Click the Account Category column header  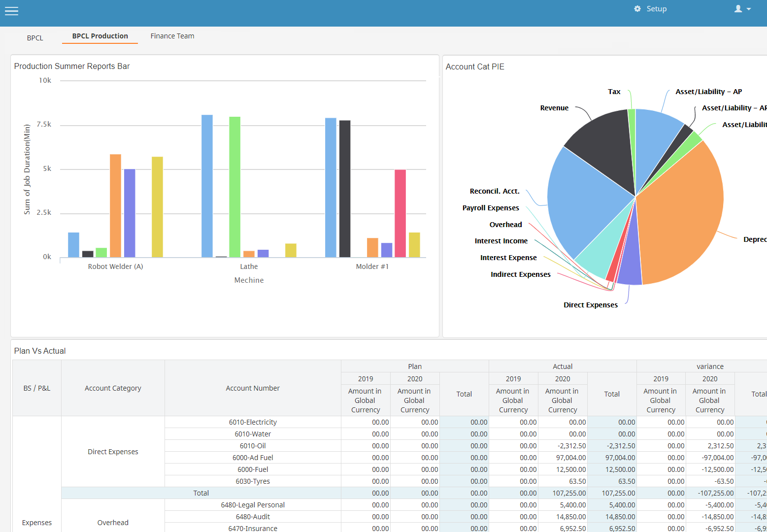pos(113,388)
